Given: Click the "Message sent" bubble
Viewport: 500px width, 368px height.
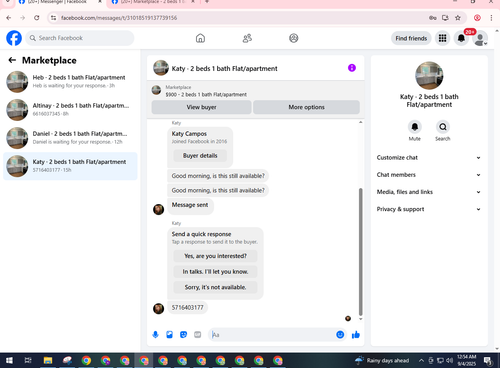Looking at the screenshot, I should pyautogui.click(x=190, y=205).
